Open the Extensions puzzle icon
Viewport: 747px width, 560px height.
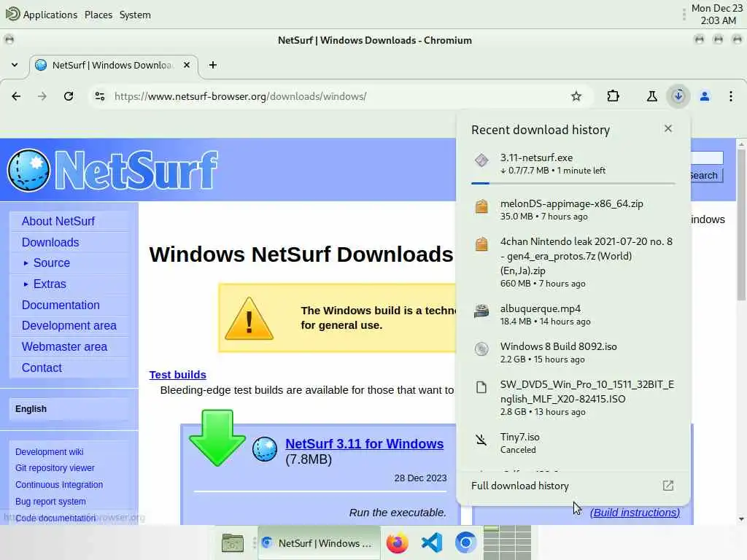[613, 96]
